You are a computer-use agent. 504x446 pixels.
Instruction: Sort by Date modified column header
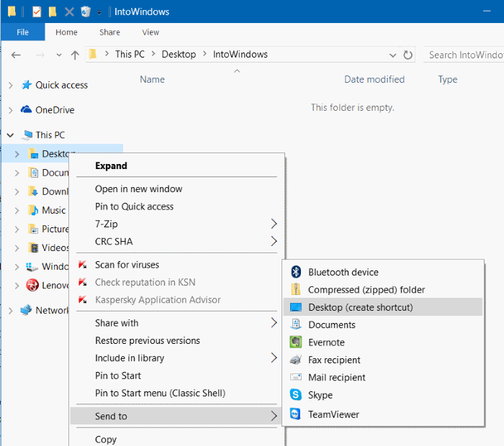[x=374, y=79]
